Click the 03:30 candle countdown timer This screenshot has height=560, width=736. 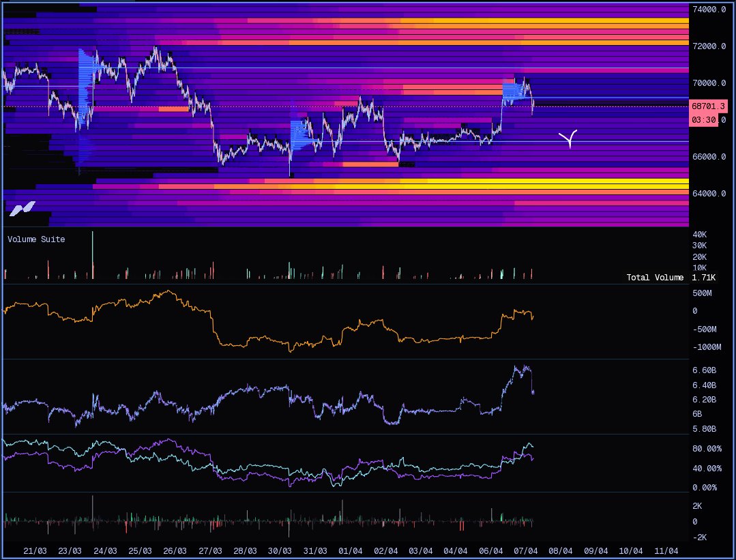pyautogui.click(x=703, y=120)
